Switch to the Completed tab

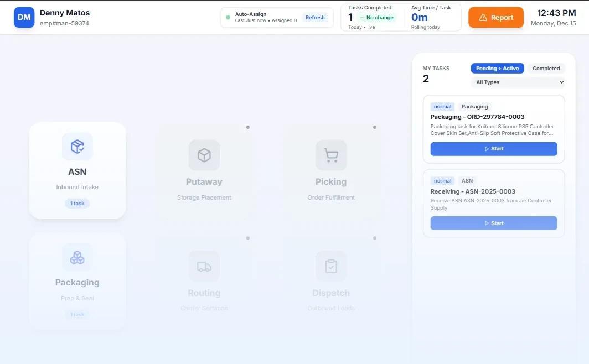click(546, 68)
